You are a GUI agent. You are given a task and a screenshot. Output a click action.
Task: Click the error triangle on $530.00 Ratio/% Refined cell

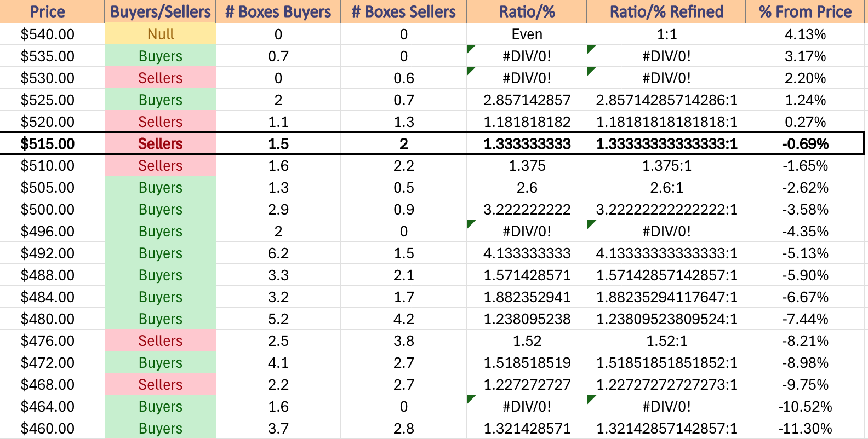point(591,71)
